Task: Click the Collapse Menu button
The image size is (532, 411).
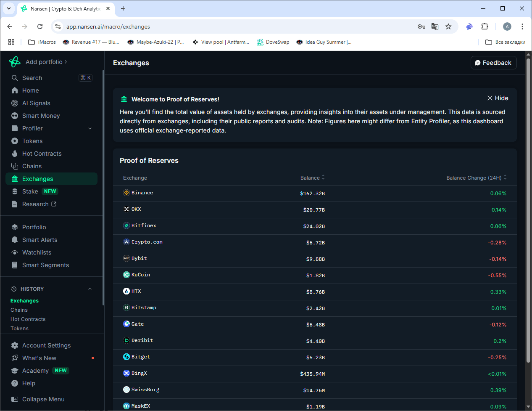Action: coord(38,399)
